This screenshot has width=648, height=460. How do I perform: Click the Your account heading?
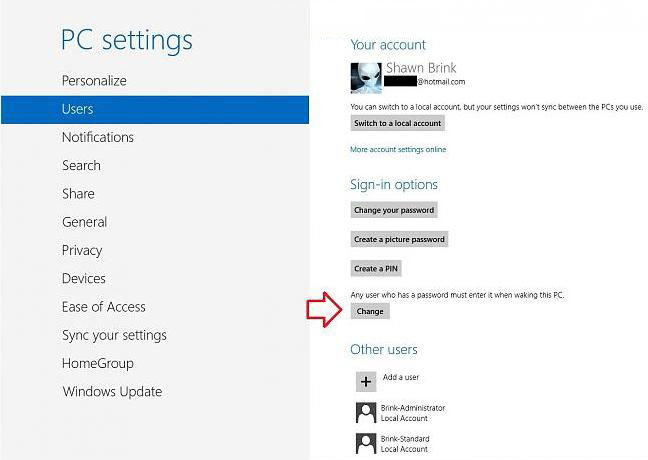coord(388,45)
